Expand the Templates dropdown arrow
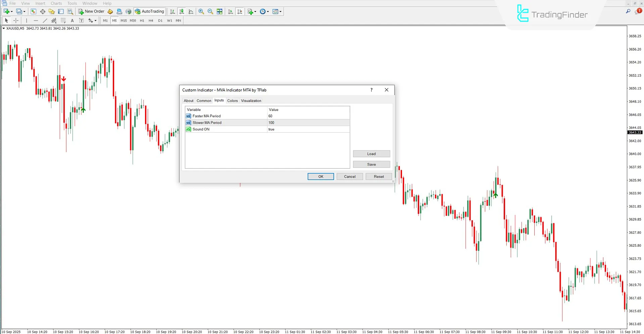The height and width of the screenshot is (334, 644). (281, 11)
